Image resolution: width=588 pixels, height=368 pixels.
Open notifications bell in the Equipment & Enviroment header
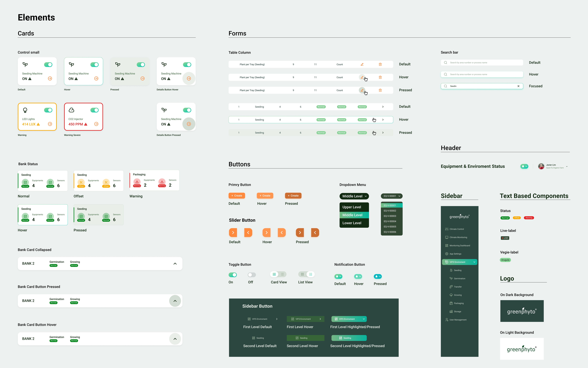point(524,166)
